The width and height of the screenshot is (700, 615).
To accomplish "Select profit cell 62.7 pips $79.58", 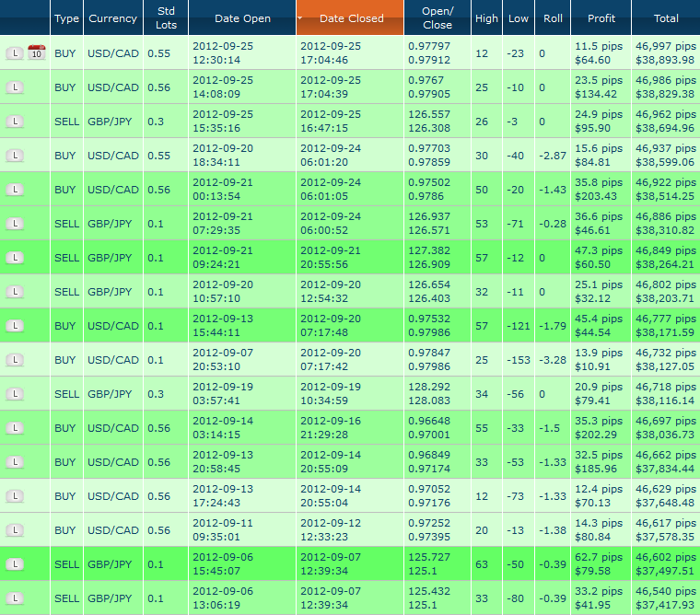I will coord(601,564).
